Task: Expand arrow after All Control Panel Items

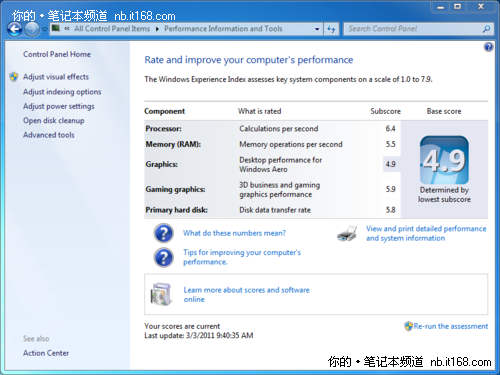Action: (157, 29)
